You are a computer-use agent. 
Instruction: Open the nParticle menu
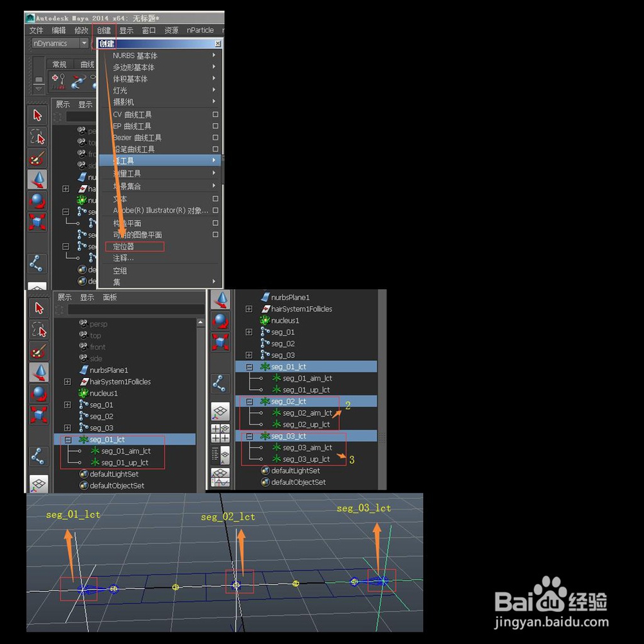tap(200, 30)
